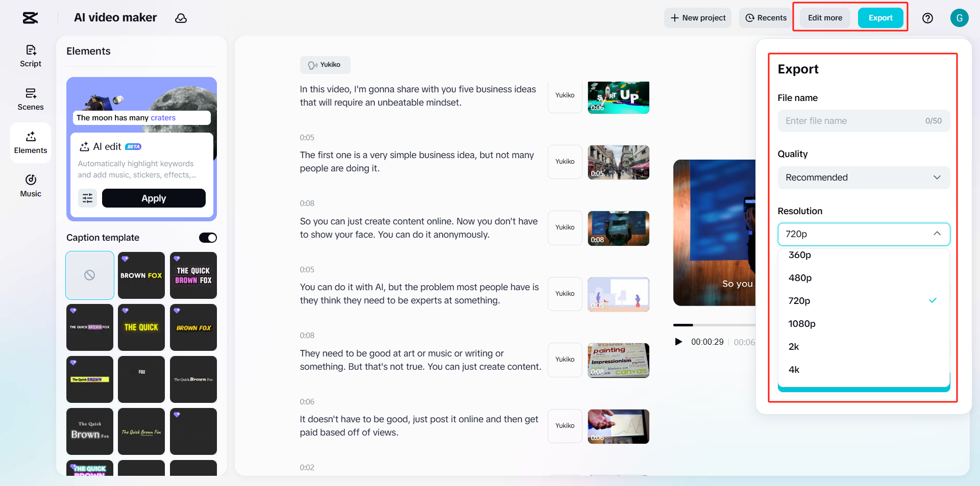Open the hand with chart scene thumbnail
This screenshot has width=980, height=486.
619,426
